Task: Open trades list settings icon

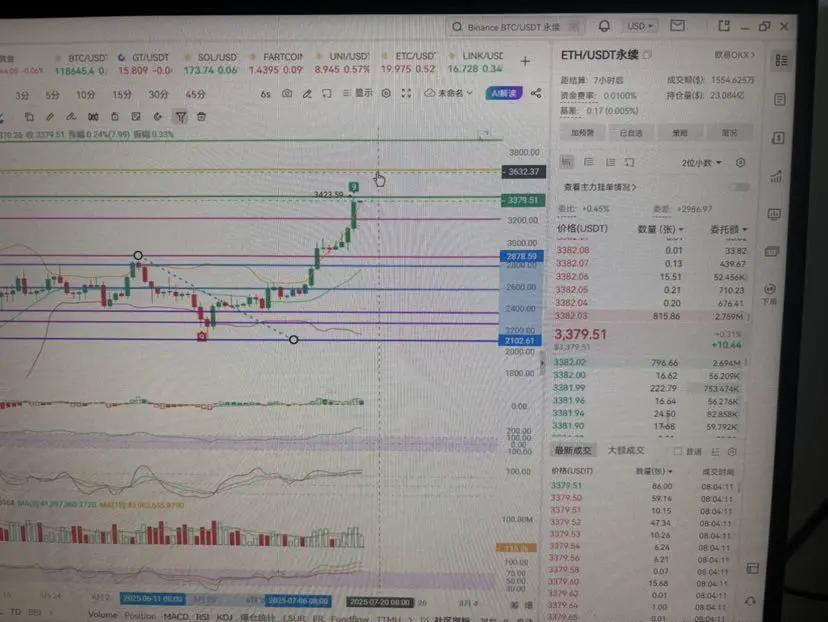Action: pos(732,451)
